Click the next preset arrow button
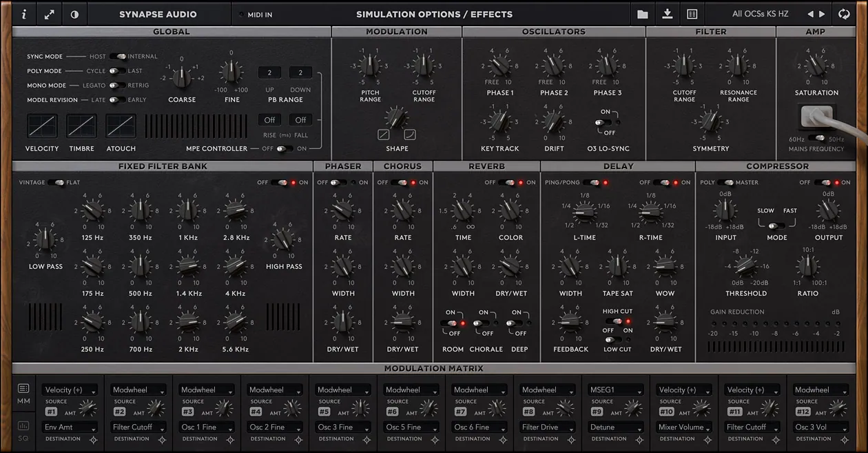The image size is (868, 453). [820, 13]
